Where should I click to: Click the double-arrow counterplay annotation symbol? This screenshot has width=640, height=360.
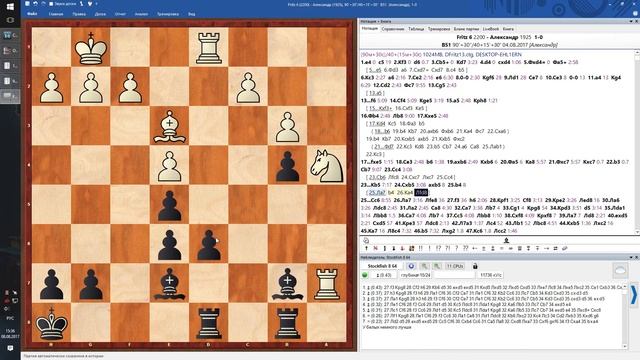click(556, 248)
